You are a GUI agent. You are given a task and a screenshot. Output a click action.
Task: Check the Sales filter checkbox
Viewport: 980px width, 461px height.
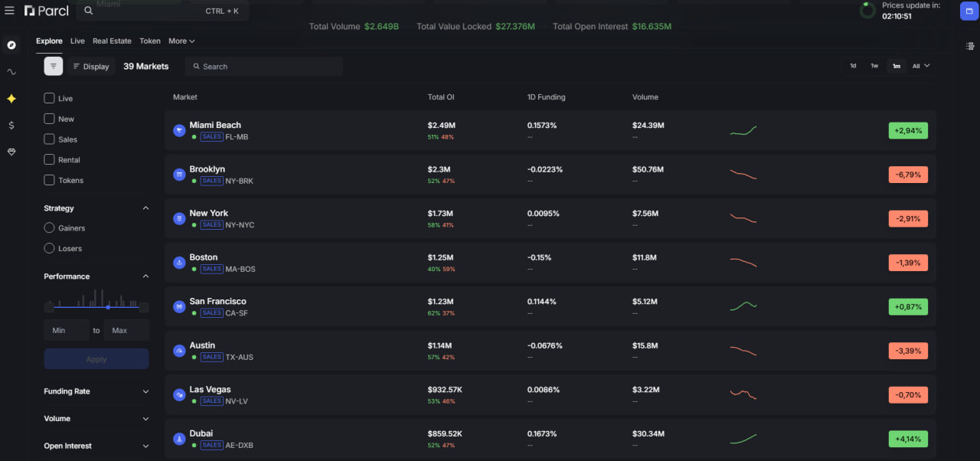click(48, 139)
